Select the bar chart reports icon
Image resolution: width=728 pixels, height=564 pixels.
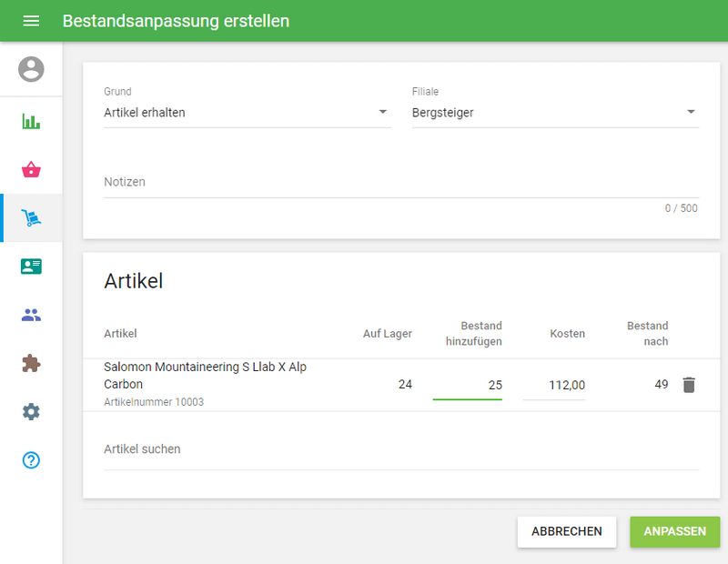(31, 119)
